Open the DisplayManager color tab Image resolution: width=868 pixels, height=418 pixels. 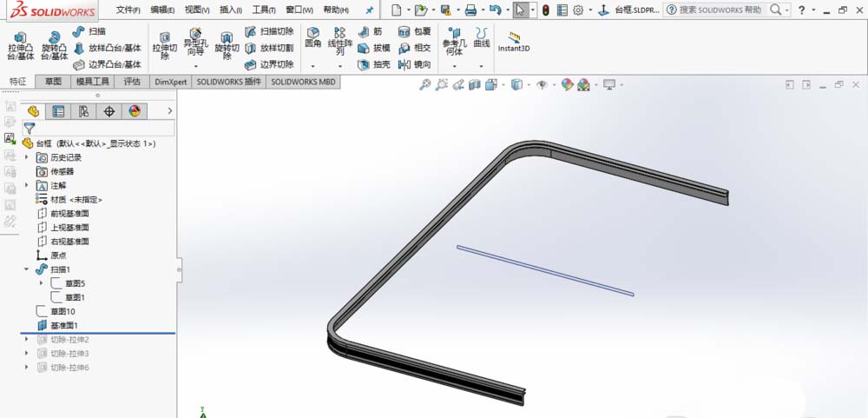pos(135,111)
